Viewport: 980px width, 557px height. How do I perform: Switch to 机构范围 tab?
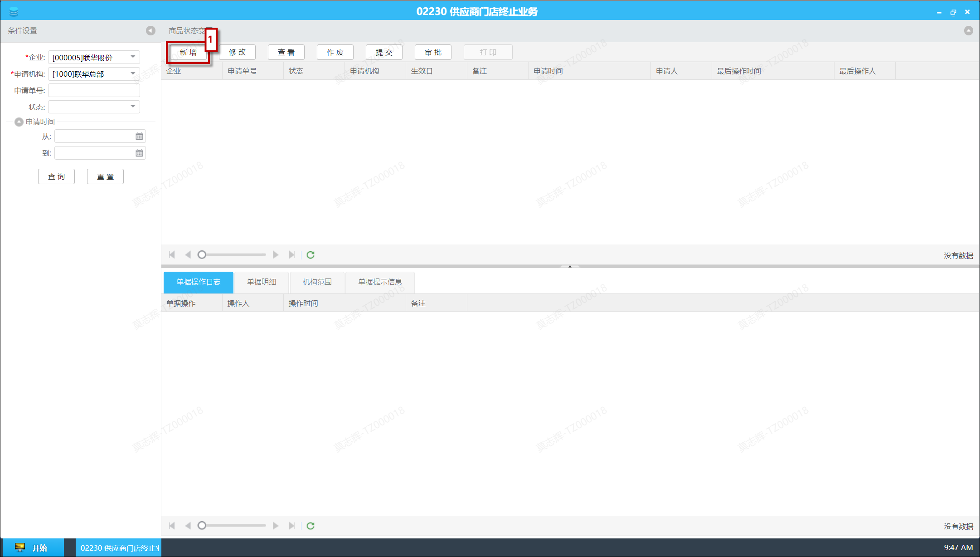pyautogui.click(x=317, y=282)
